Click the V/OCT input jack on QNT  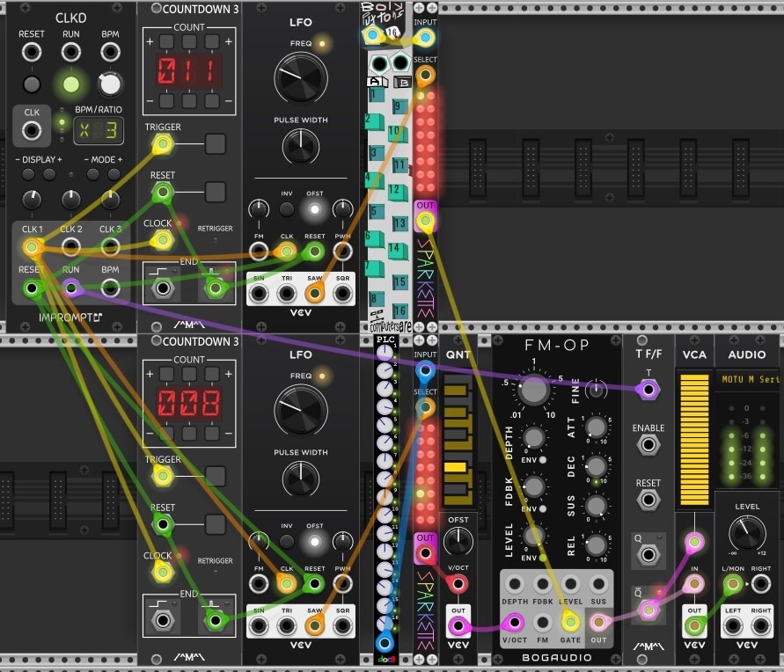[x=458, y=583]
